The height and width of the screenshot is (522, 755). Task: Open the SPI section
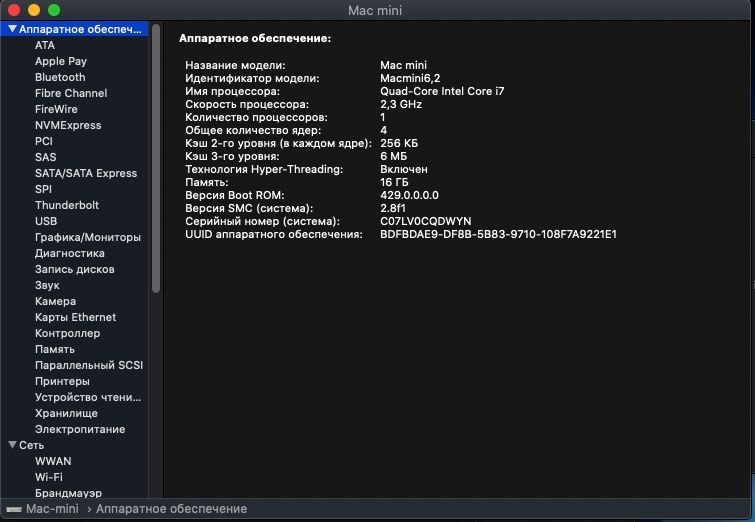click(43, 189)
